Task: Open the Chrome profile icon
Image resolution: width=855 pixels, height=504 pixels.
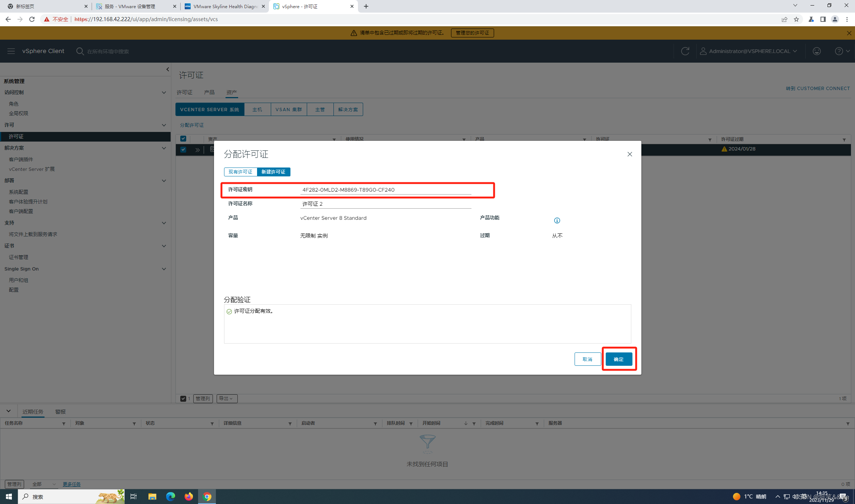Action: (835, 19)
